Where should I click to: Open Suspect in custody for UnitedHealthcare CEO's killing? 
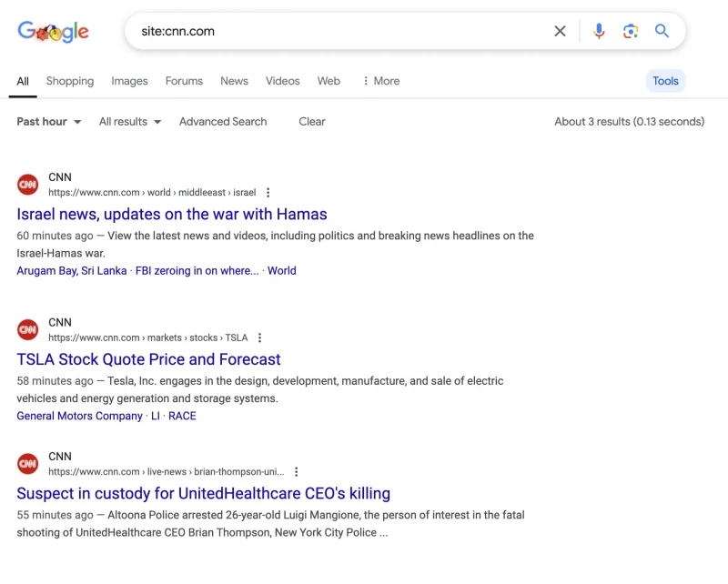click(203, 493)
